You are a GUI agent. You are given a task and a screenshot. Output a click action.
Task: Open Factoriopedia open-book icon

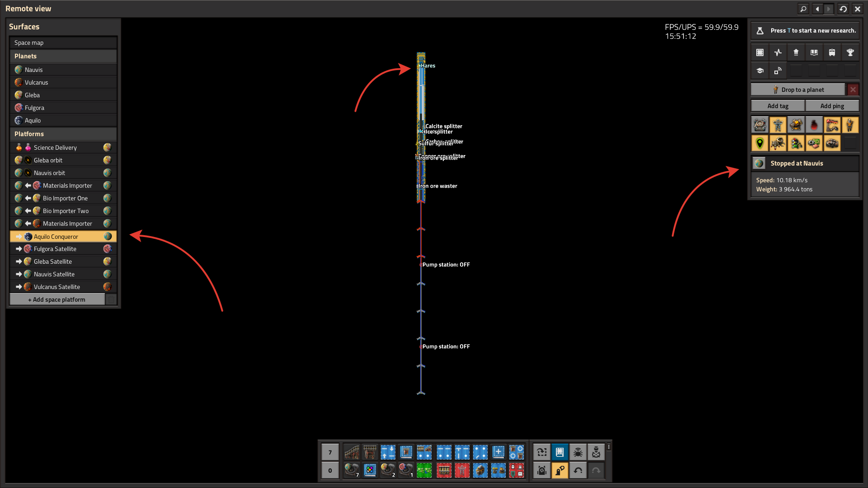click(814, 52)
